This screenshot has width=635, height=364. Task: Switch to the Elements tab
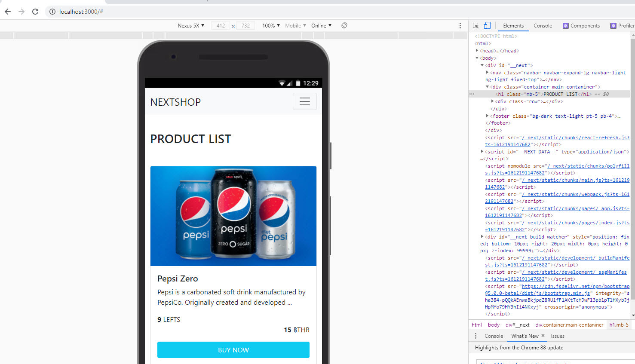(x=513, y=26)
